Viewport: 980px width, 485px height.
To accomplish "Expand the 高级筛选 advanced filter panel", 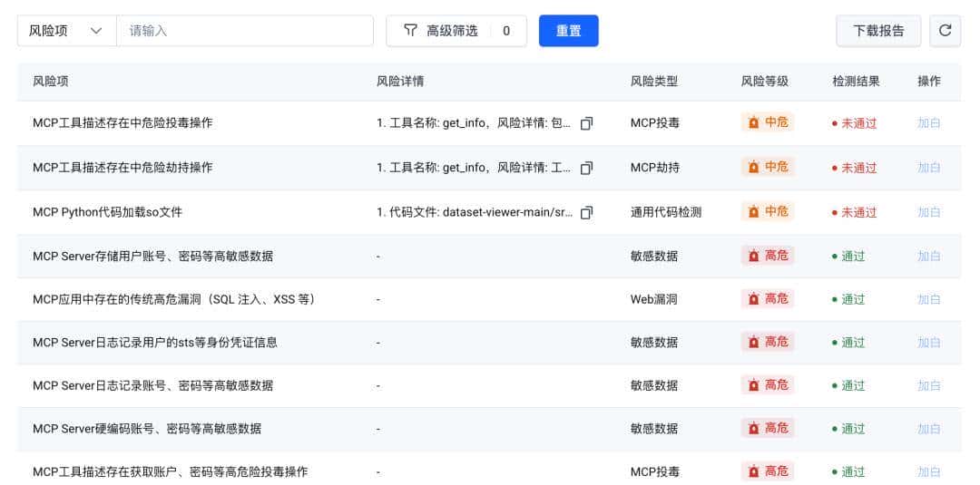I will (x=451, y=31).
